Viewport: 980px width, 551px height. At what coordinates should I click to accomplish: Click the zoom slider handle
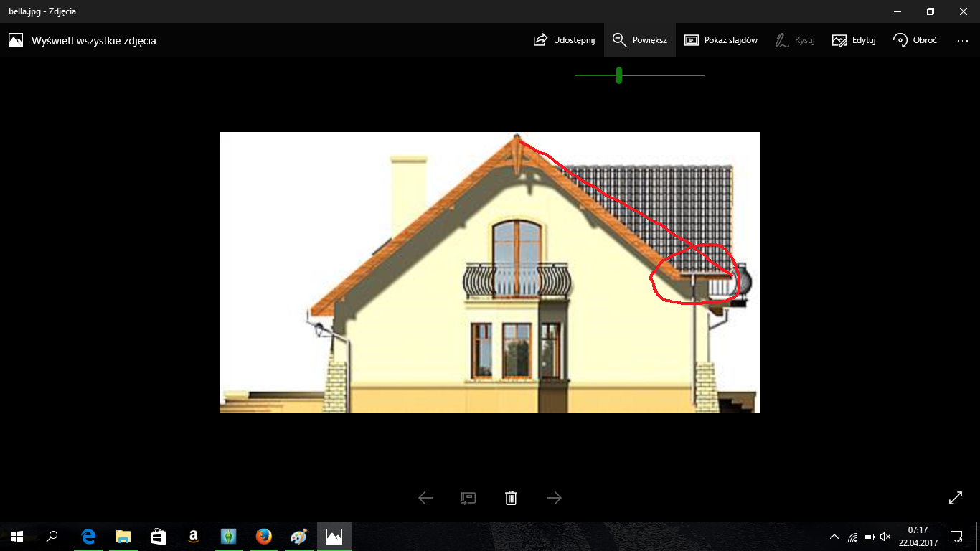(x=618, y=75)
